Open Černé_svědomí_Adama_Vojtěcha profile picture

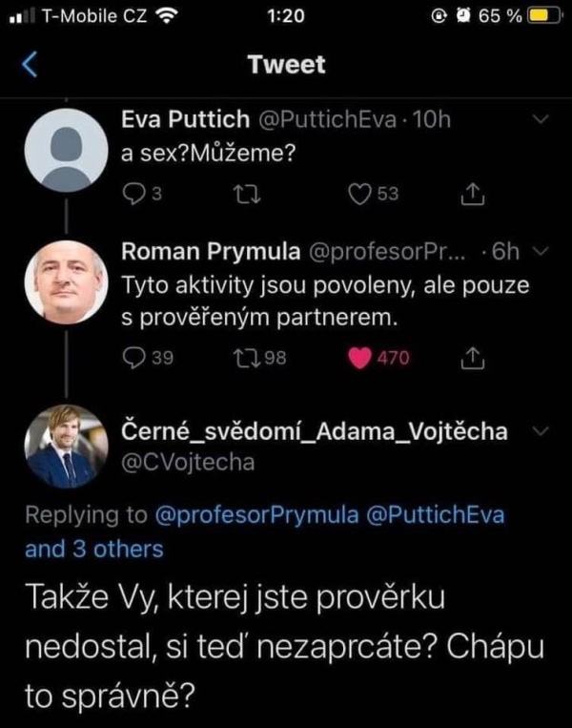click(x=66, y=447)
